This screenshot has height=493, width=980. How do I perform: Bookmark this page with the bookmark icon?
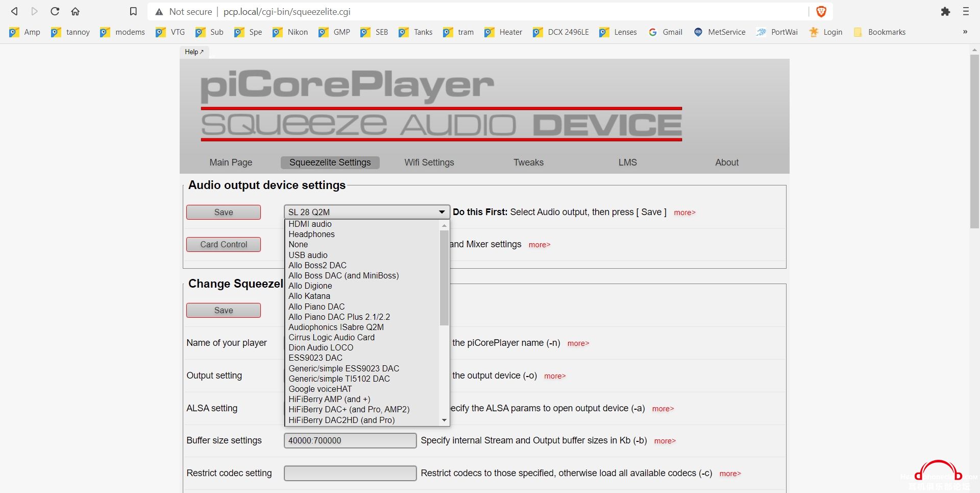[133, 11]
